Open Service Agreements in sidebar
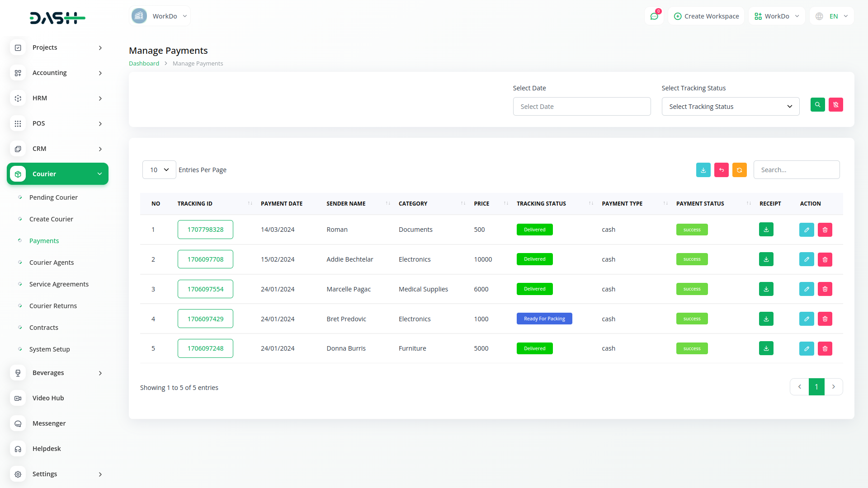868x488 pixels. 59,284
